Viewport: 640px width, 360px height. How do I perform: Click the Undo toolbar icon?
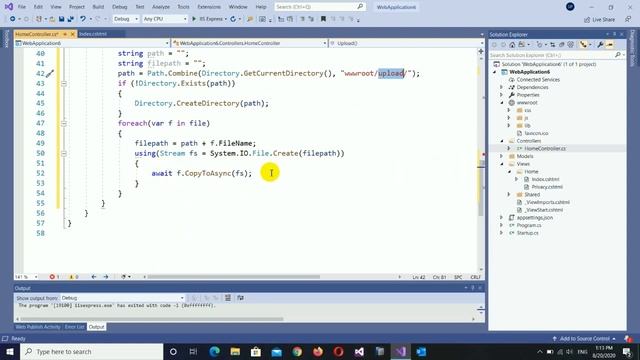click(83, 19)
